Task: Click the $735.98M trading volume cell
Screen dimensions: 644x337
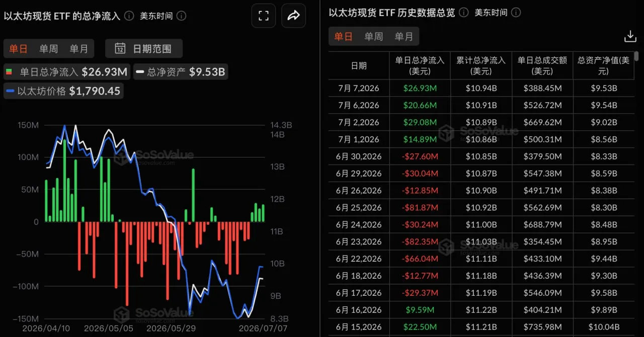Action: pyautogui.click(x=542, y=327)
